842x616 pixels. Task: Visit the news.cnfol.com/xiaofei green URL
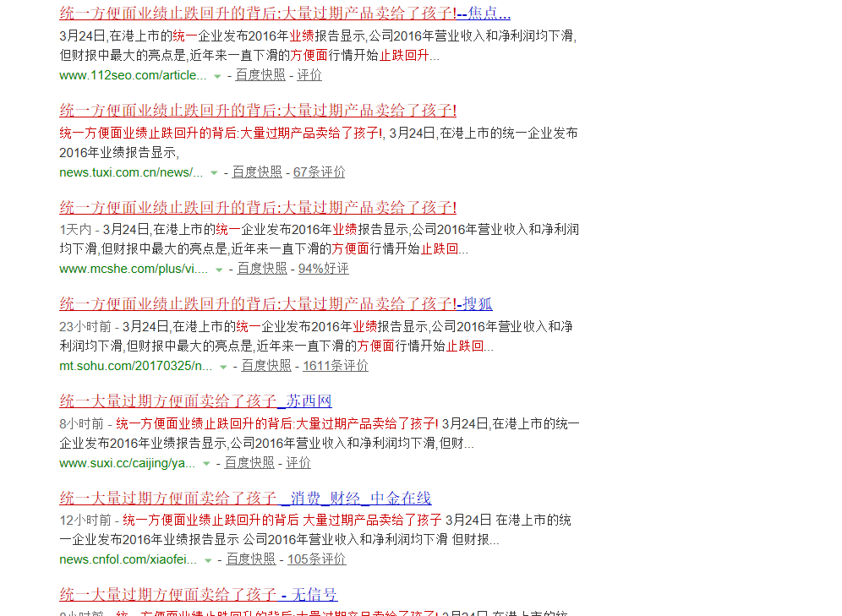128,559
